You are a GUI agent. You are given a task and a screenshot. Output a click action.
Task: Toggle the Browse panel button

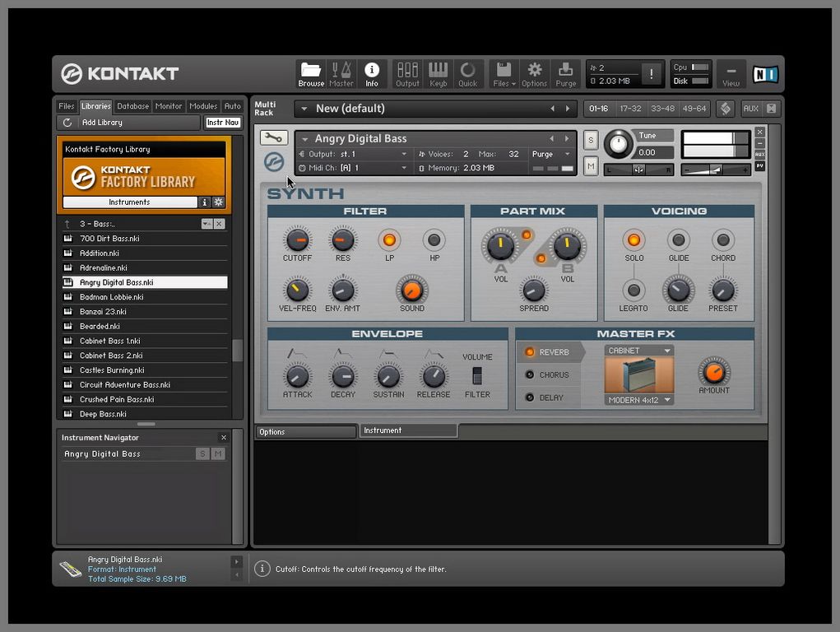[x=311, y=74]
